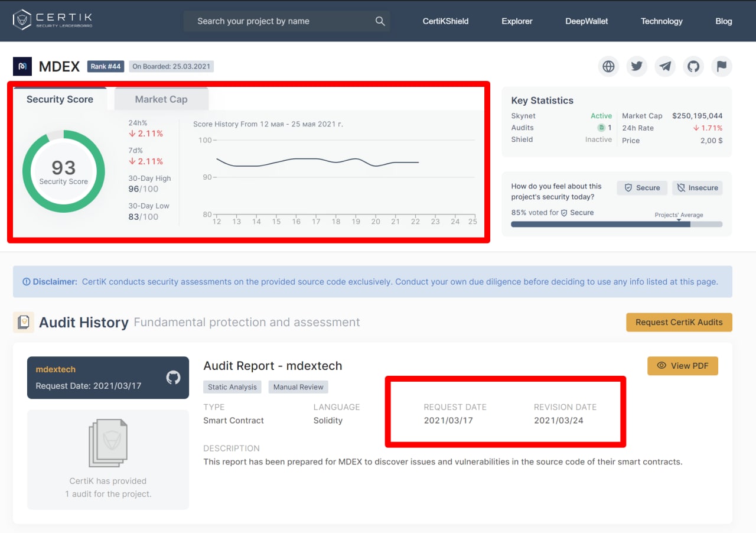The image size is (756, 533).
Task: Click the Revision Date 2021/03/24 value
Action: click(x=559, y=421)
